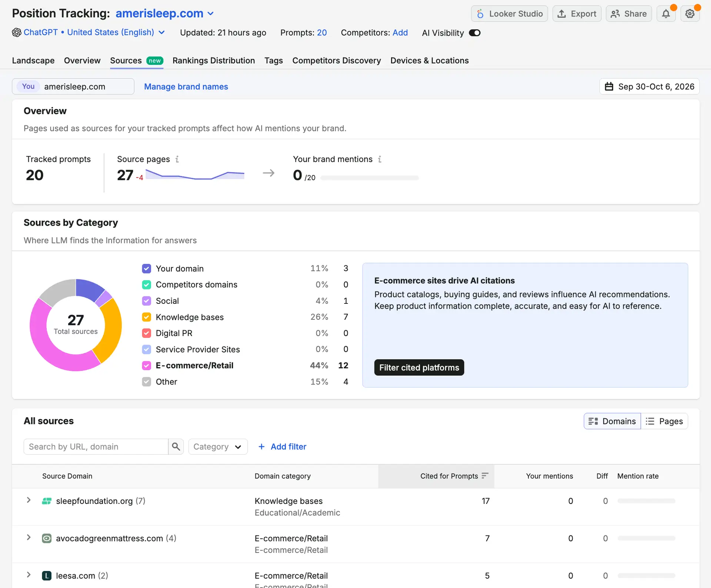The width and height of the screenshot is (711, 588).
Task: Expand the leesa.com row
Action: coord(29,575)
